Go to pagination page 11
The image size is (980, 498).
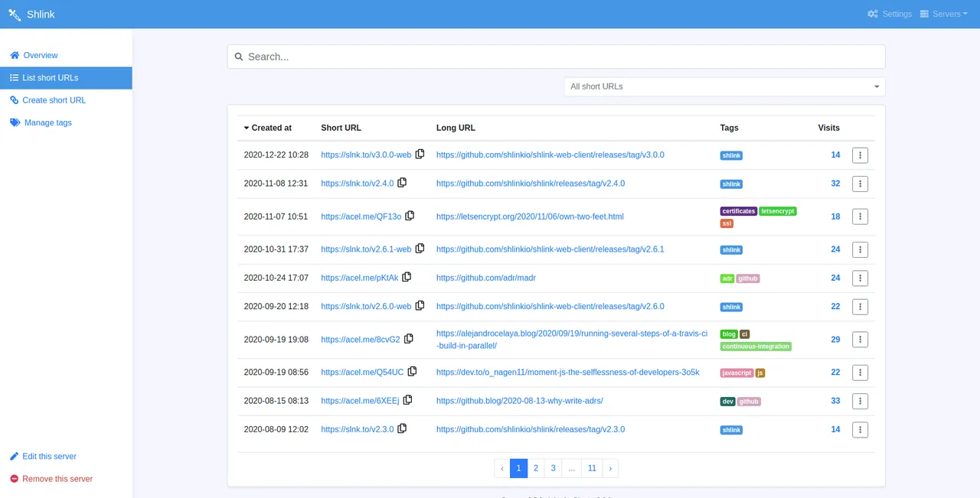[592, 468]
